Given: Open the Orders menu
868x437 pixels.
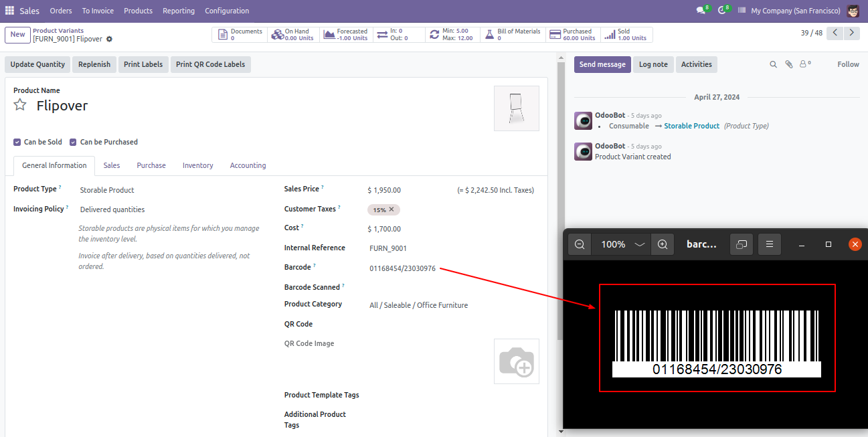Looking at the screenshot, I should pyautogui.click(x=61, y=11).
